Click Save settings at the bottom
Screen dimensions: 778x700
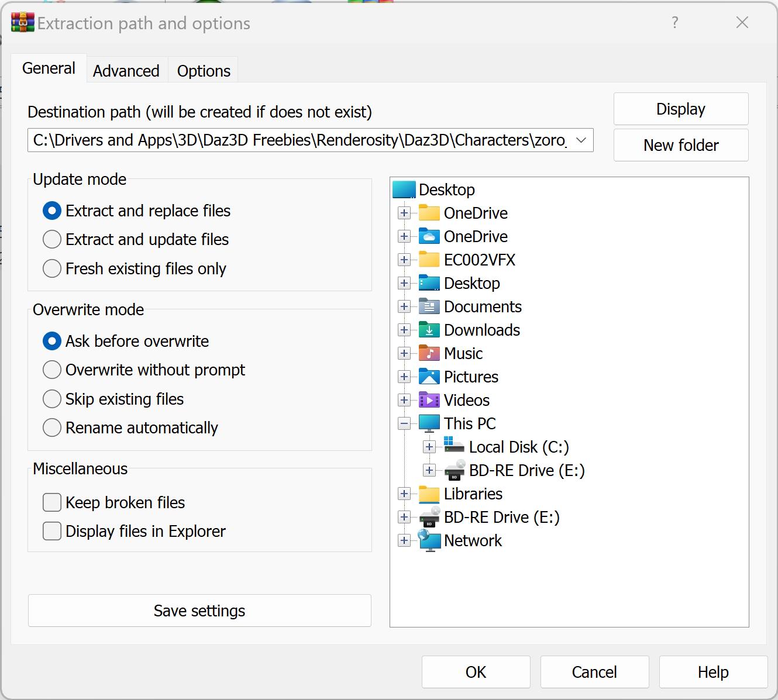(199, 611)
